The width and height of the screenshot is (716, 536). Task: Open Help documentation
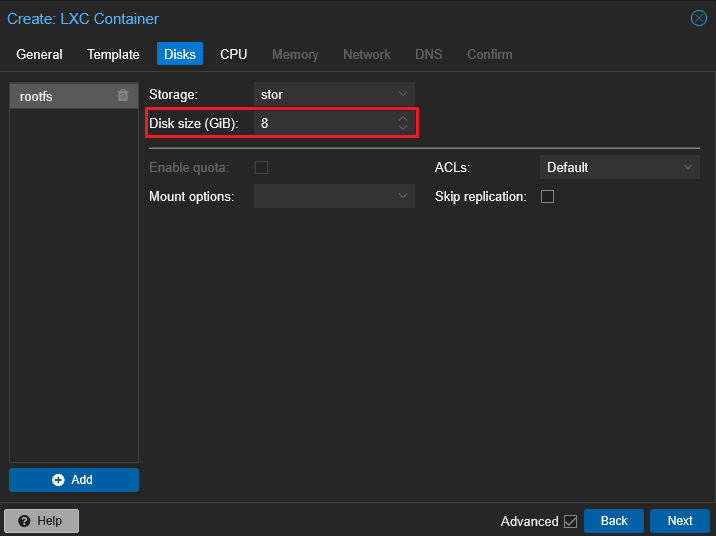(x=41, y=521)
